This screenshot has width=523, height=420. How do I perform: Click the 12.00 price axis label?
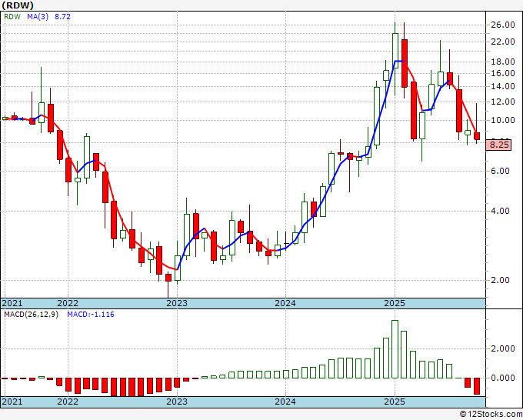coord(502,102)
